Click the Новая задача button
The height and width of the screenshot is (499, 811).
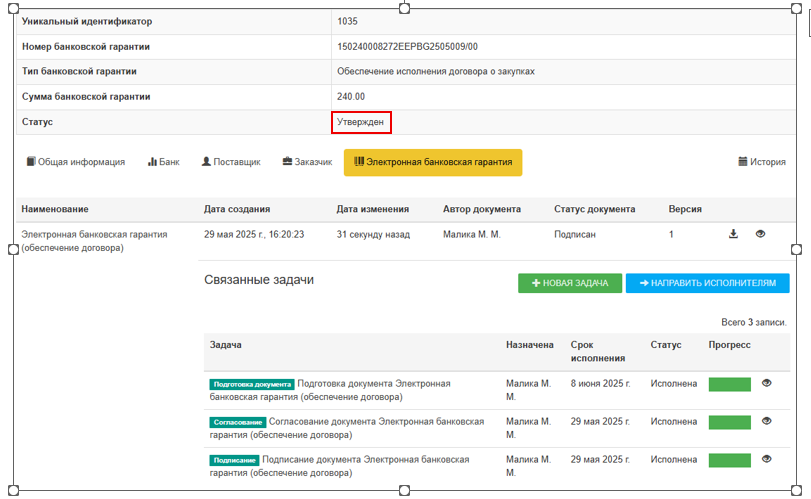pyautogui.click(x=570, y=284)
